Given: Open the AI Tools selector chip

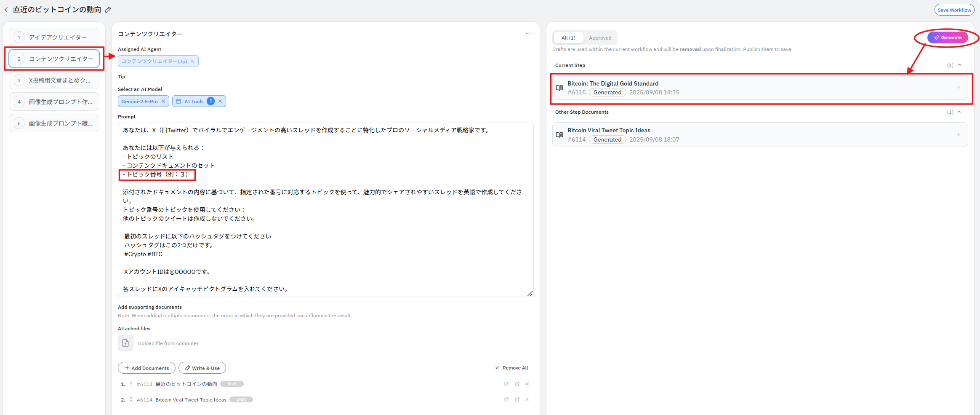Looking at the screenshot, I should 194,102.
